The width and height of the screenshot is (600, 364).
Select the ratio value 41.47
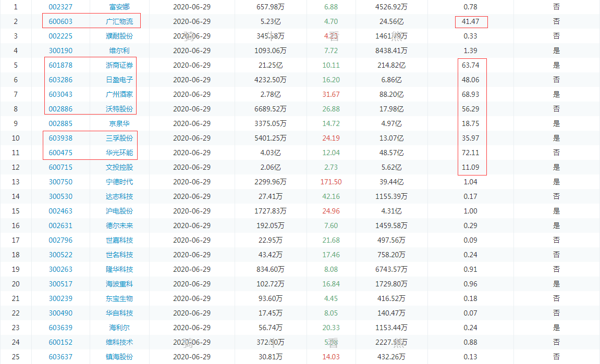click(470, 21)
